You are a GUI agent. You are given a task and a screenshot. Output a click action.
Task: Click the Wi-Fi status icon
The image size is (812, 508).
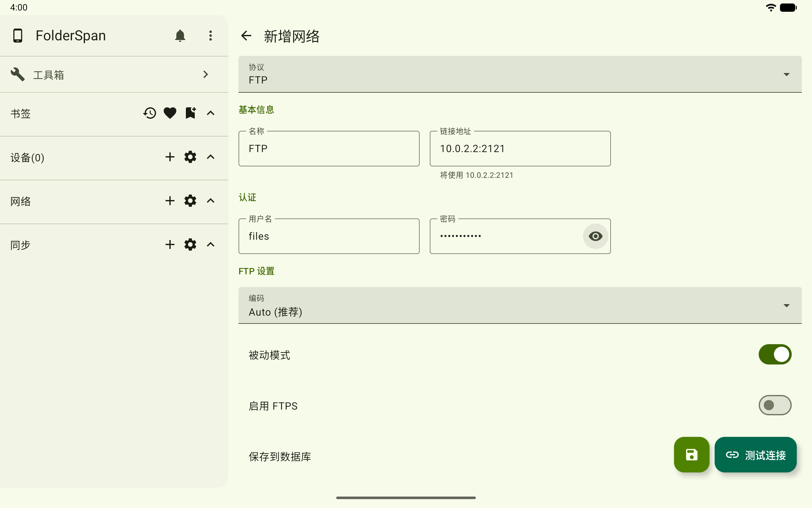point(771,7)
